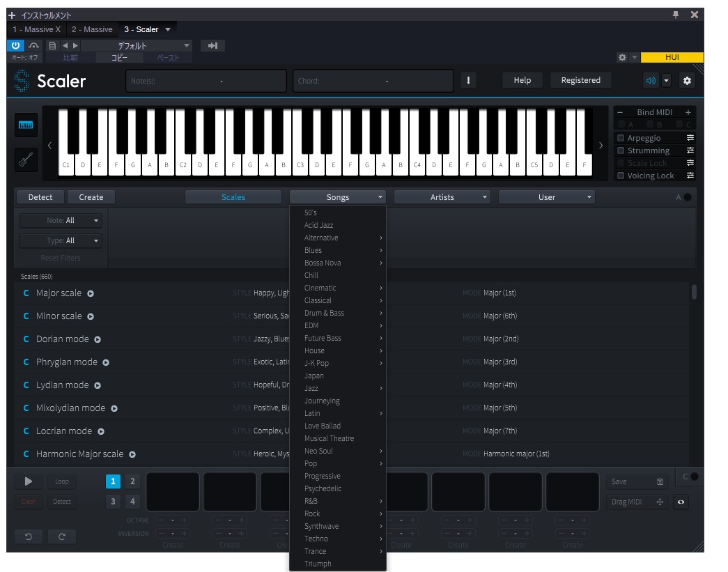Click the Registered button
The height and width of the screenshot is (572, 728).
(x=581, y=80)
